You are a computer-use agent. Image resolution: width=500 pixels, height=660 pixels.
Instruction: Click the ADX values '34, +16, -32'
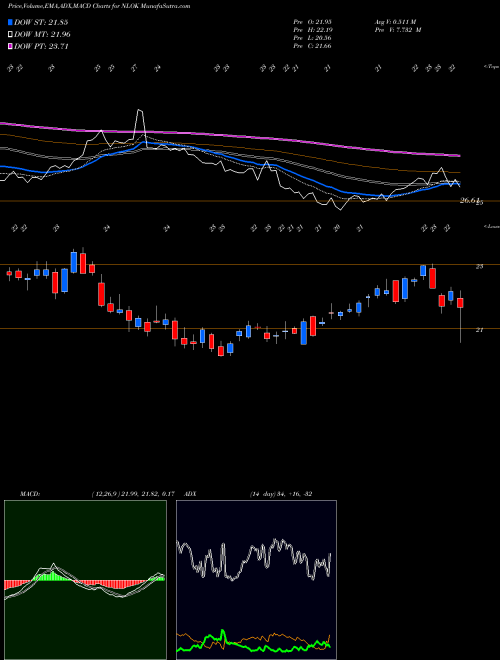(294, 494)
